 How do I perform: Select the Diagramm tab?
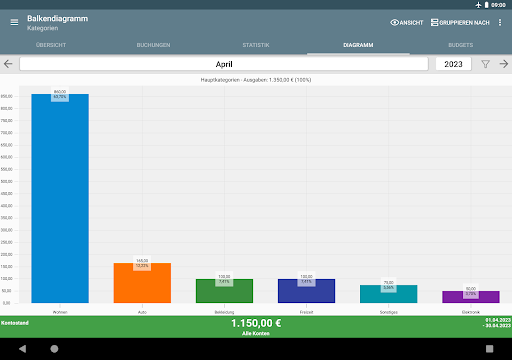[x=358, y=45]
